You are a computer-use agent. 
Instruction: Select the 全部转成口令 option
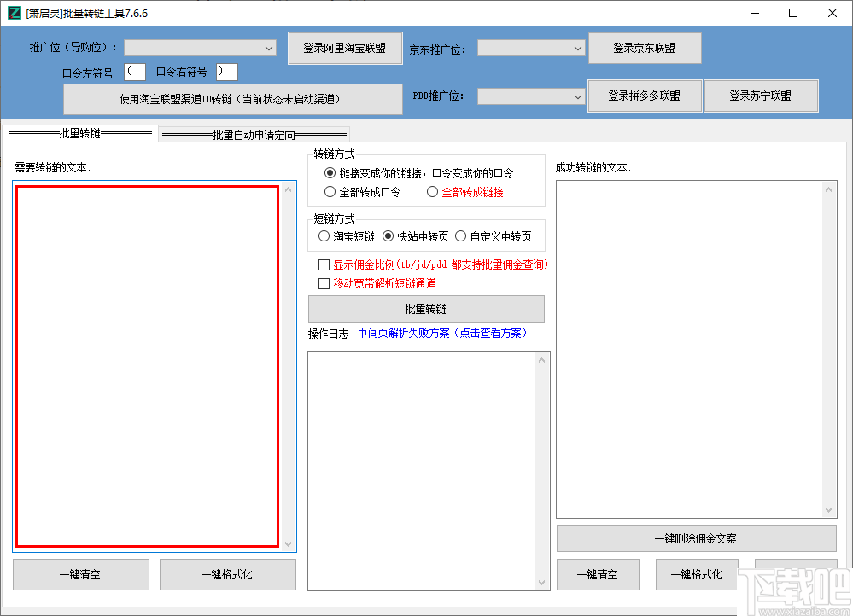[330, 190]
